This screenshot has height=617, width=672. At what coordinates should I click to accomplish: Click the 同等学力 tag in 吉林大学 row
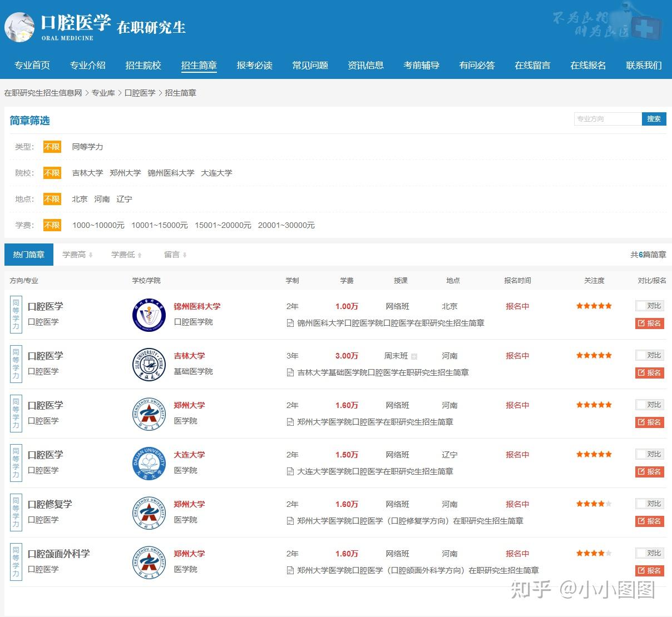pyautogui.click(x=16, y=364)
